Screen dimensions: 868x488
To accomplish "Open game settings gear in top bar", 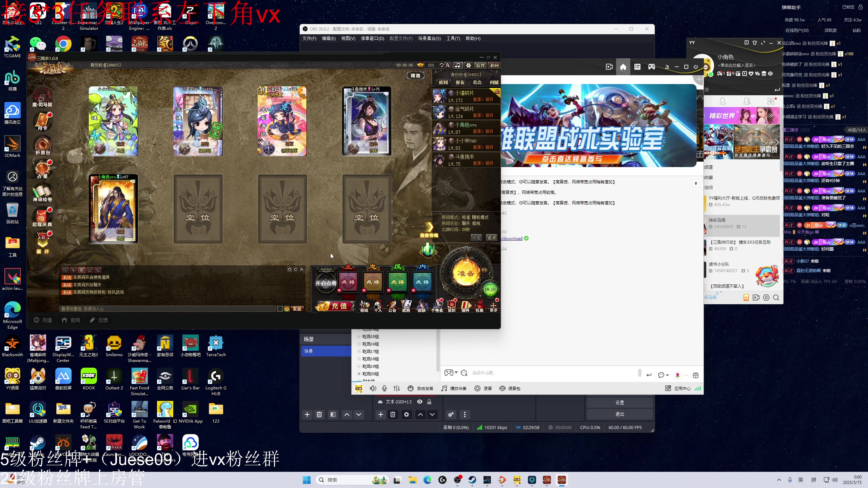I will [x=469, y=65].
